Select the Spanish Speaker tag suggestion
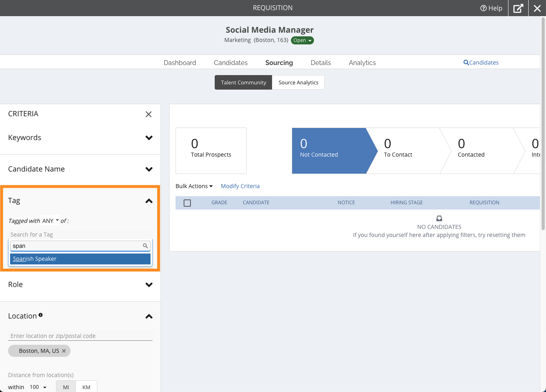The height and width of the screenshot is (392, 546). 80,259
